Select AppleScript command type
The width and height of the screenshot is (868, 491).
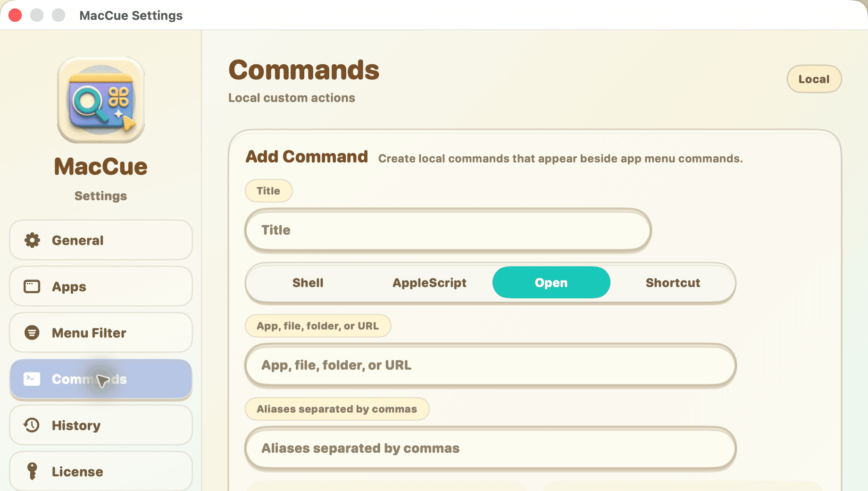point(430,282)
